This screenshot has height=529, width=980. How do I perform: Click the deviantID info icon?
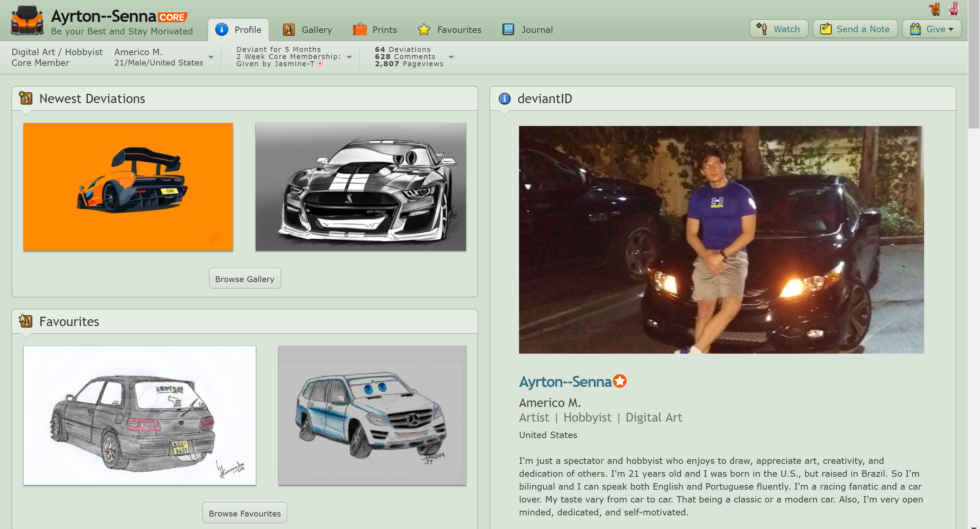pyautogui.click(x=504, y=99)
